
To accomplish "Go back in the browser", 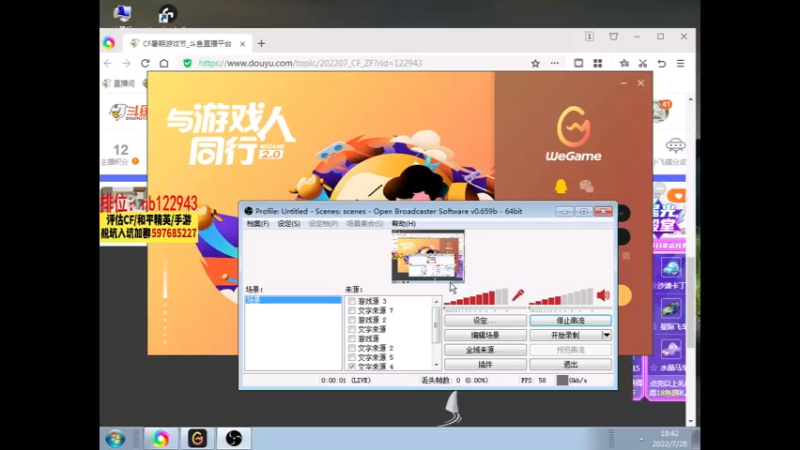I will [x=108, y=63].
